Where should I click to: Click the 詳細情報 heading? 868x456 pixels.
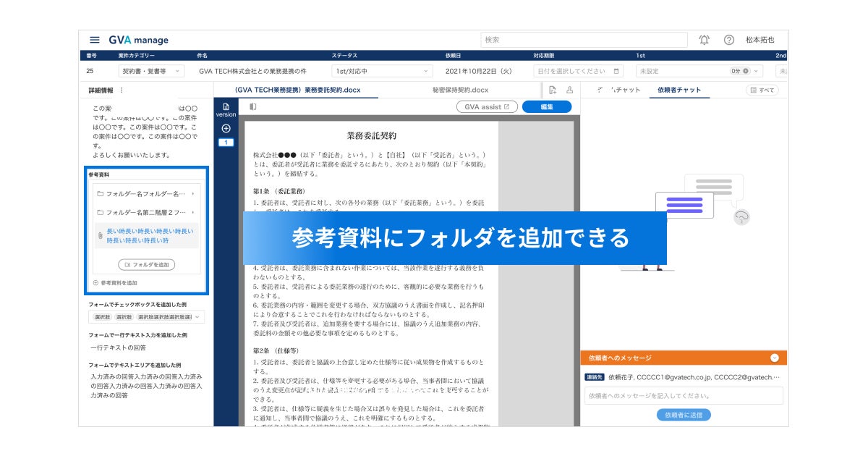coord(101,90)
